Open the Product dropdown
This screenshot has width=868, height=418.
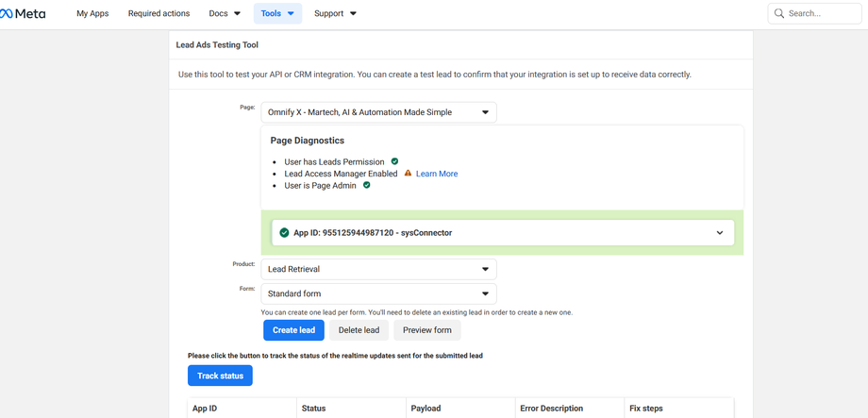coord(378,269)
